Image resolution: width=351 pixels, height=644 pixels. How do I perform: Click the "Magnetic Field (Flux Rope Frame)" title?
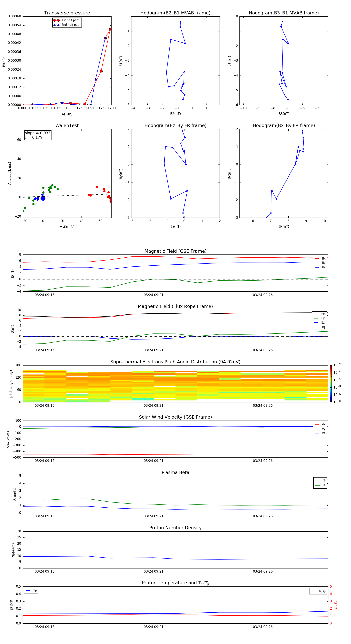175,307
